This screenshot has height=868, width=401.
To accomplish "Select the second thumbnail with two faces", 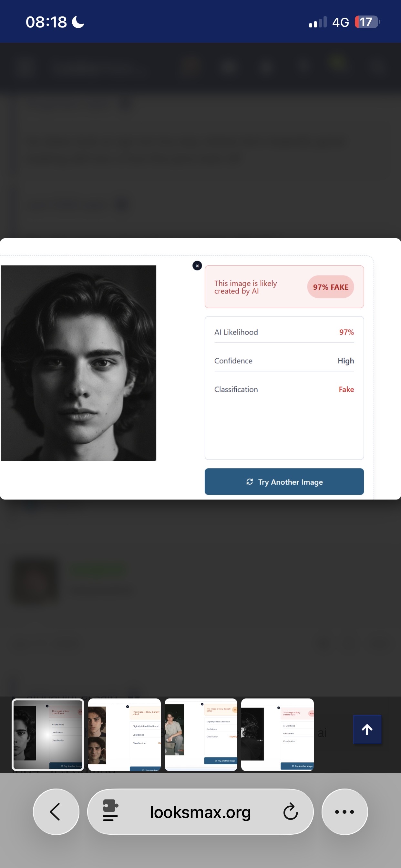I will pos(124,735).
